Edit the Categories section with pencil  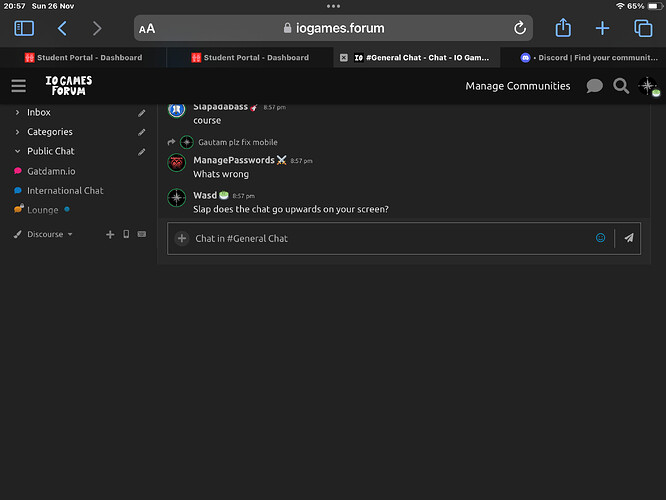pyautogui.click(x=141, y=133)
